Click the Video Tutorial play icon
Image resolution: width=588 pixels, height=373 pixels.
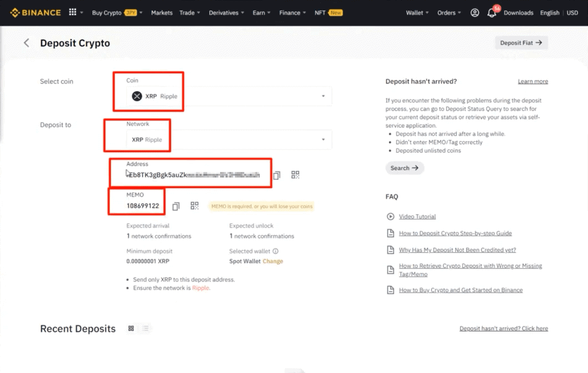(390, 217)
